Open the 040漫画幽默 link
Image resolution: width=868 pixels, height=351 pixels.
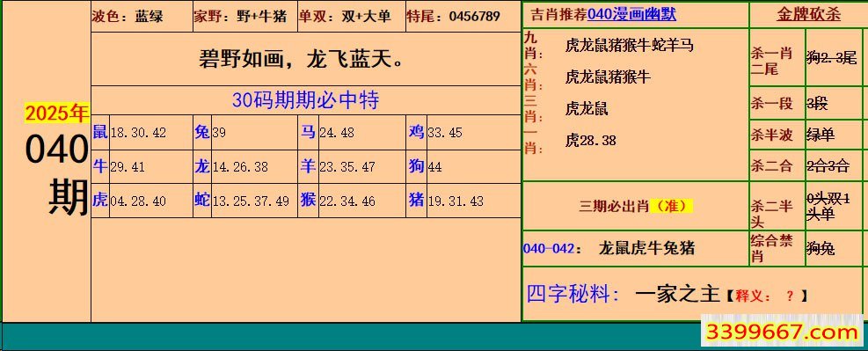pos(631,14)
